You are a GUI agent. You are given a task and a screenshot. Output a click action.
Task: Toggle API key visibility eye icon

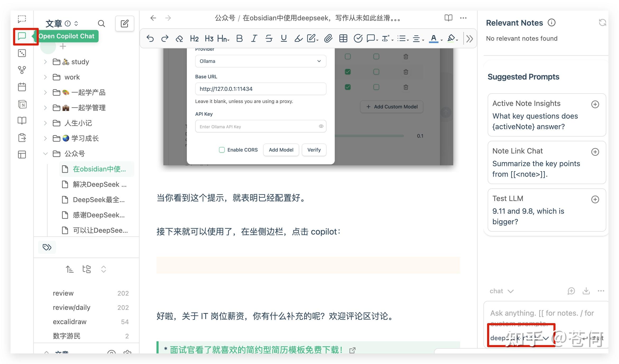[x=321, y=126]
